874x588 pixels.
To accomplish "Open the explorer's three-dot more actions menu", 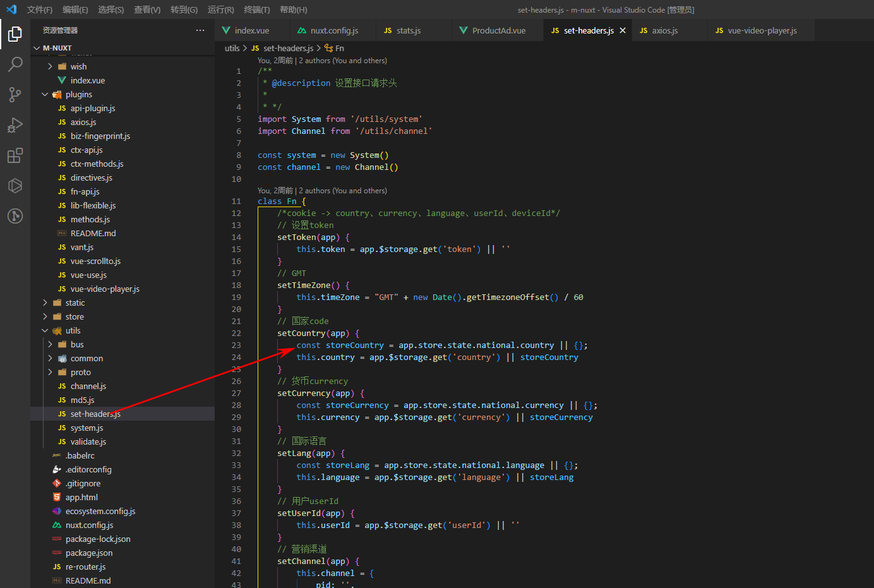I will [200, 30].
